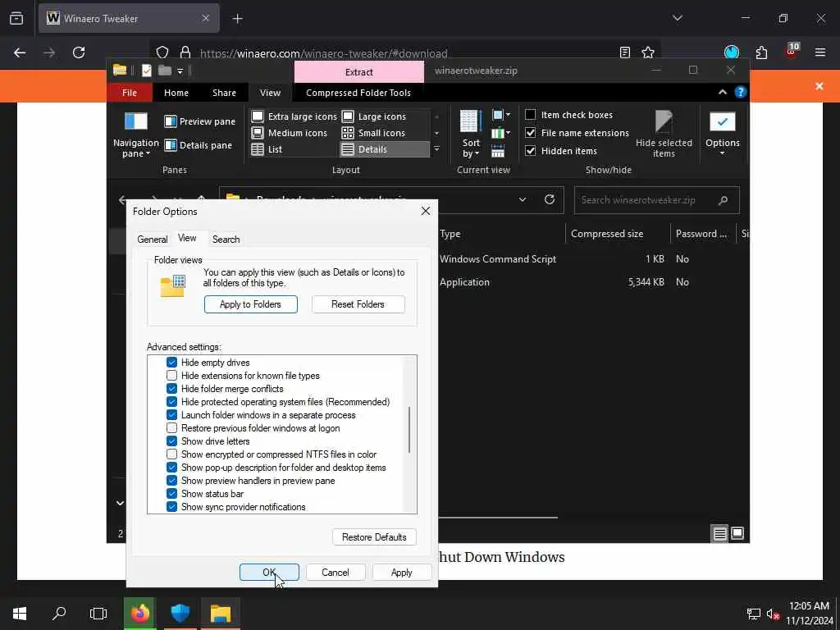Check Show encrypted or compressed NTFS files
Screen dimensions: 840x630
[172, 454]
